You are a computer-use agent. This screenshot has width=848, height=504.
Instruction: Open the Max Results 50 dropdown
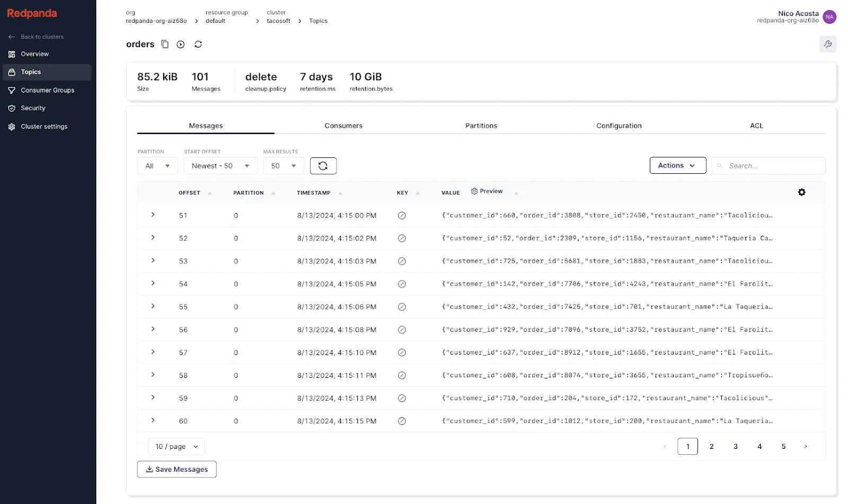click(284, 166)
